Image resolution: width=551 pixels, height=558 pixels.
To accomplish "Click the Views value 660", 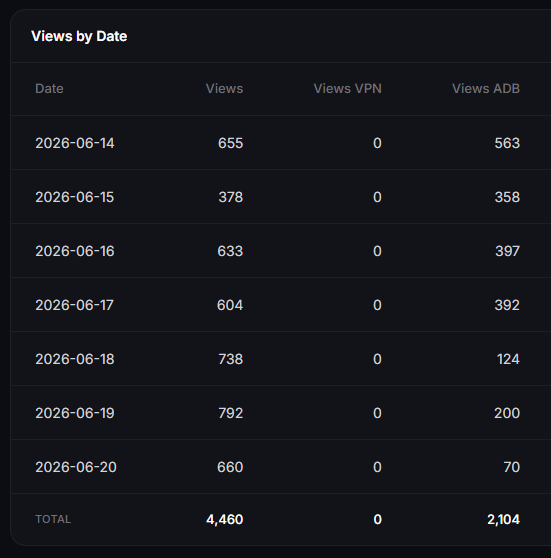I will [230, 467].
